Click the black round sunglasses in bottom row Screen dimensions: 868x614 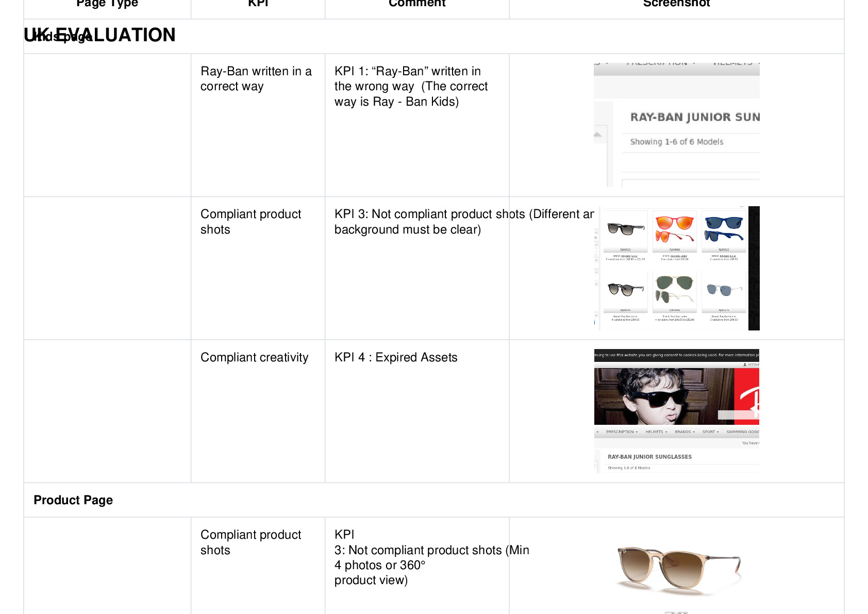point(625,290)
